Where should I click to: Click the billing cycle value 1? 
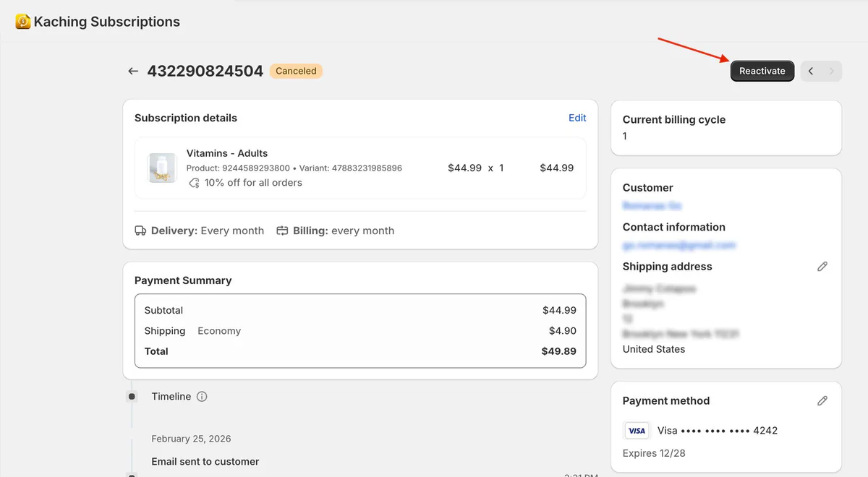tap(625, 136)
